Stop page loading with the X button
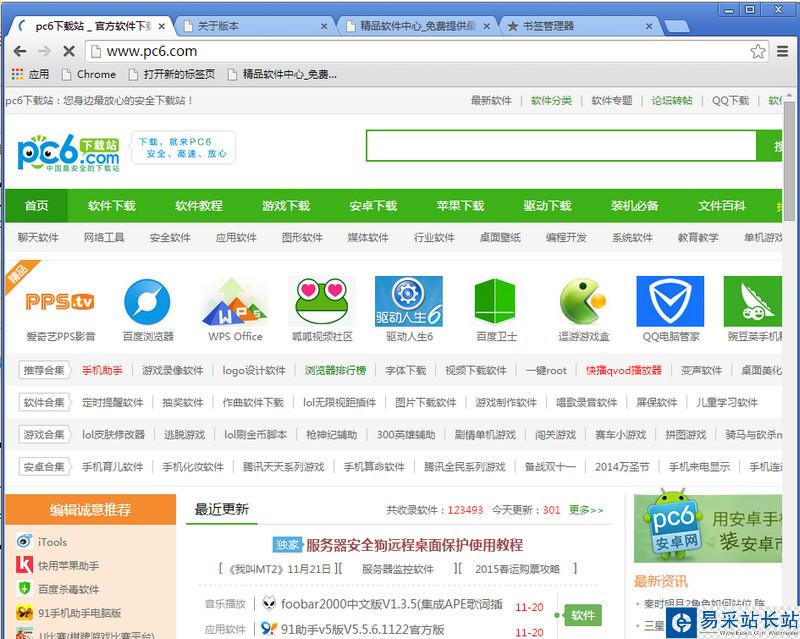 click(x=69, y=51)
